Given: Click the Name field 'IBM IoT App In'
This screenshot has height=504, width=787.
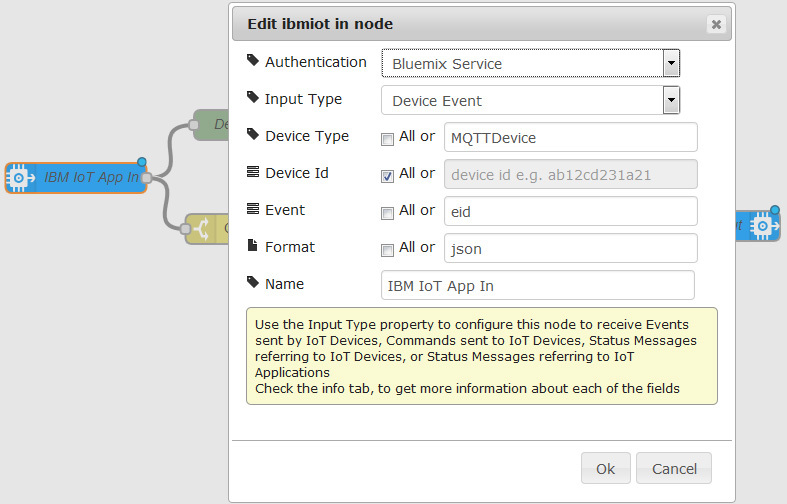Looking at the screenshot, I should click(538, 285).
